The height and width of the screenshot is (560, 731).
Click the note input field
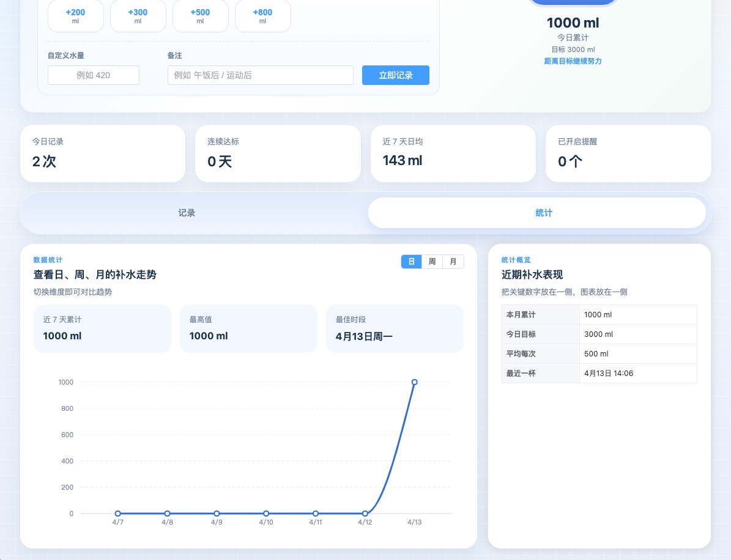pyautogui.click(x=260, y=75)
